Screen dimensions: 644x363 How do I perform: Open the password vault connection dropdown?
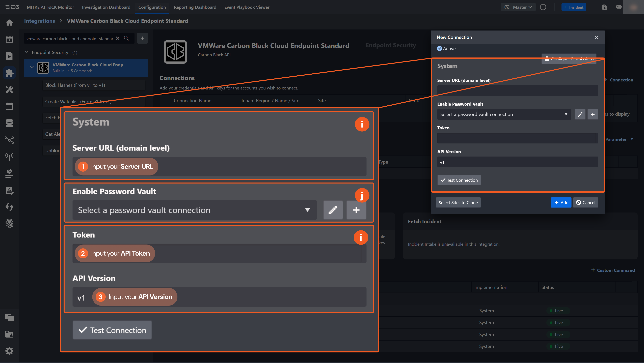coord(504,114)
